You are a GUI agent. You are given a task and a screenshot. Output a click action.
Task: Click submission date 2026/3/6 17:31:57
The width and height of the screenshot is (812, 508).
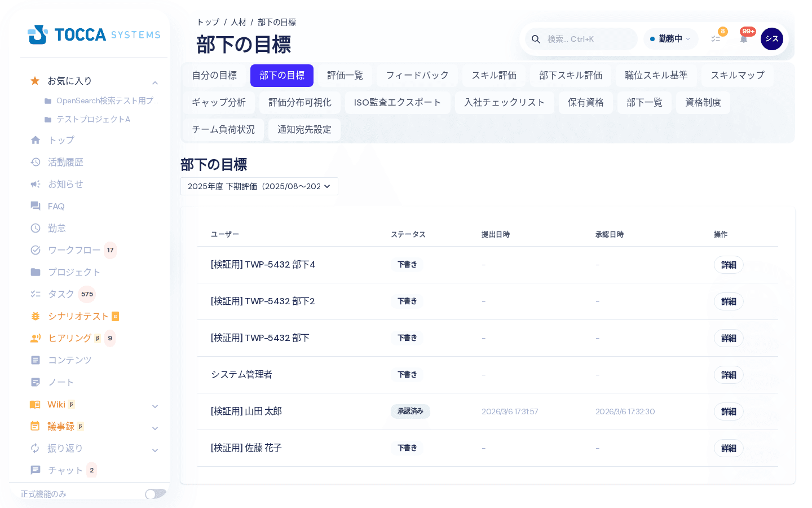[x=510, y=411]
